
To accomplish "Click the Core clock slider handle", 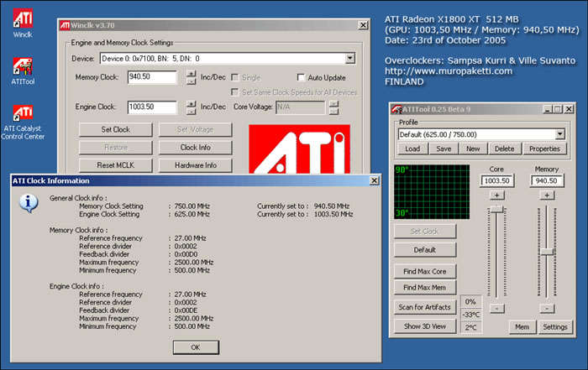I will (496, 208).
